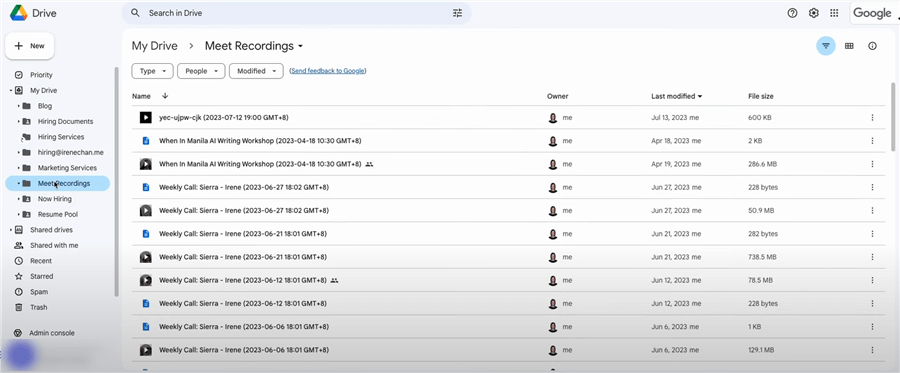Screen dimensions: 900x373
Task: Click shared-people icon on Workshop recording
Action: point(369,164)
